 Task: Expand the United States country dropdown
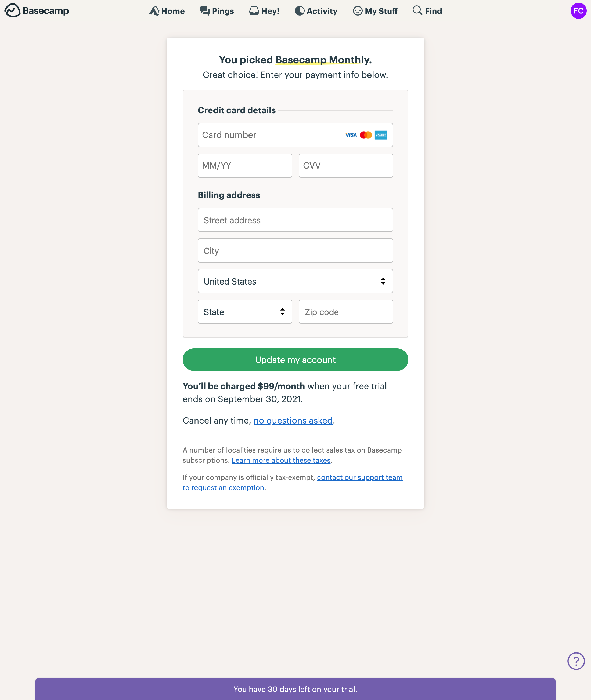[295, 281]
